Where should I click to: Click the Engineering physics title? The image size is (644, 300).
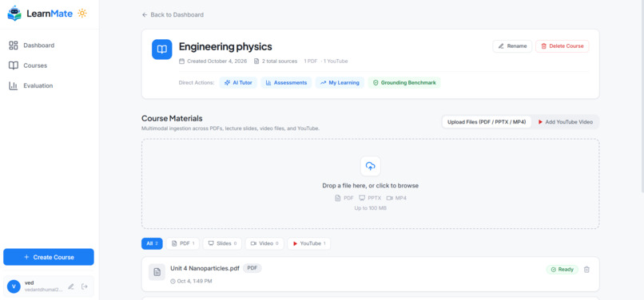click(225, 46)
